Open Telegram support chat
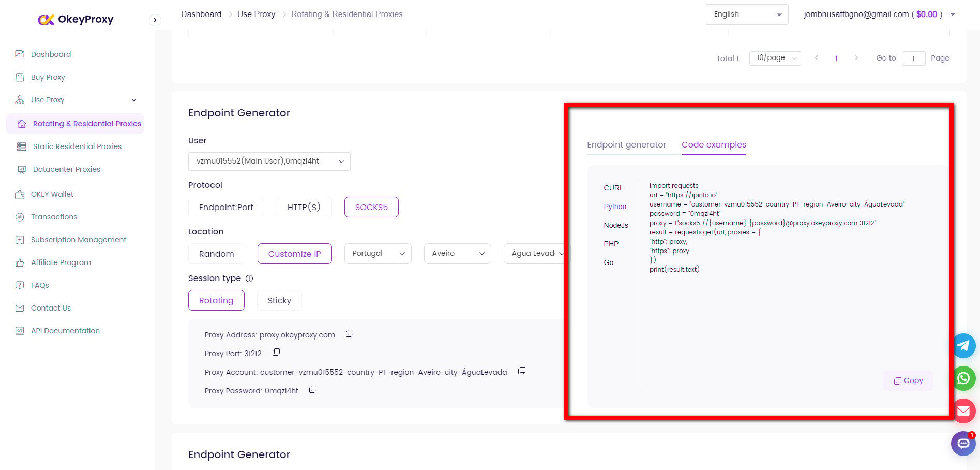 pyautogui.click(x=964, y=346)
